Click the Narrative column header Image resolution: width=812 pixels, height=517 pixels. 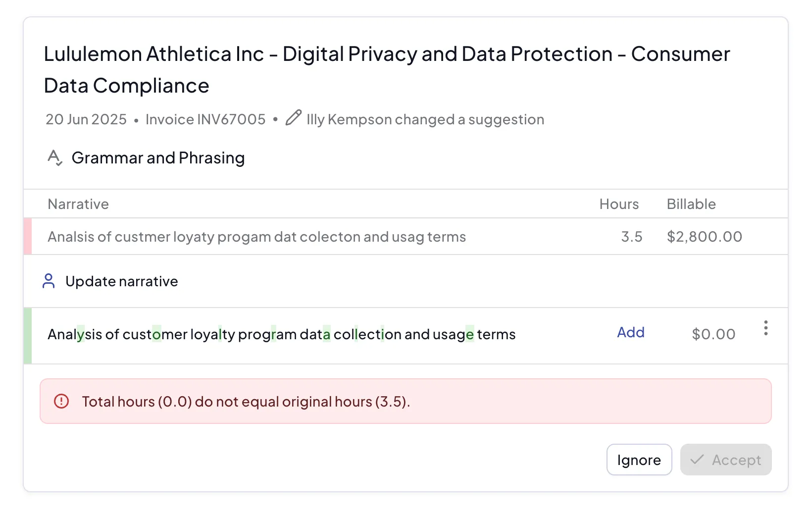78,204
